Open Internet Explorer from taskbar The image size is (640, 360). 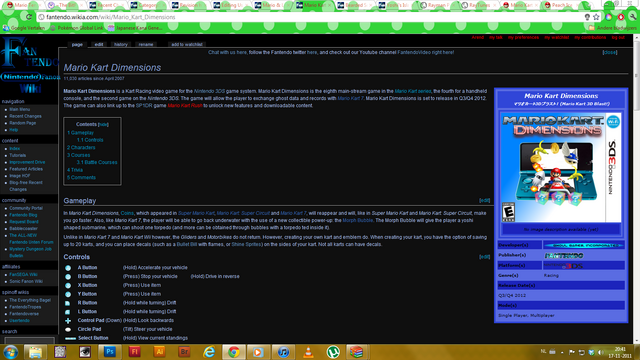coord(209,352)
